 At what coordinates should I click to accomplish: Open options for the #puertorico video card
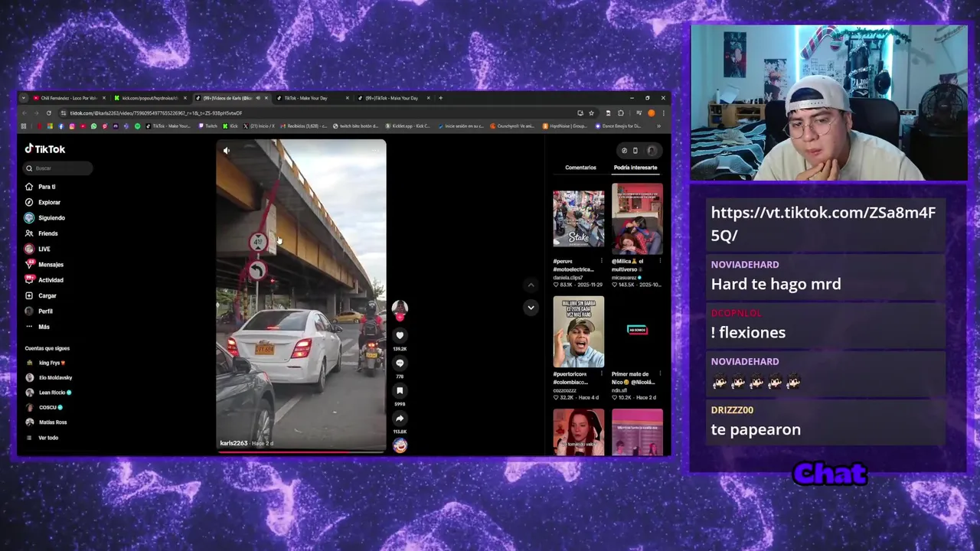pyautogui.click(x=602, y=374)
